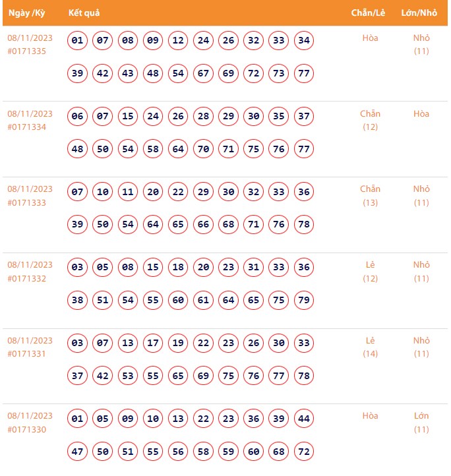
Task: Click the "Kết quả" column header
Action: (84, 13)
